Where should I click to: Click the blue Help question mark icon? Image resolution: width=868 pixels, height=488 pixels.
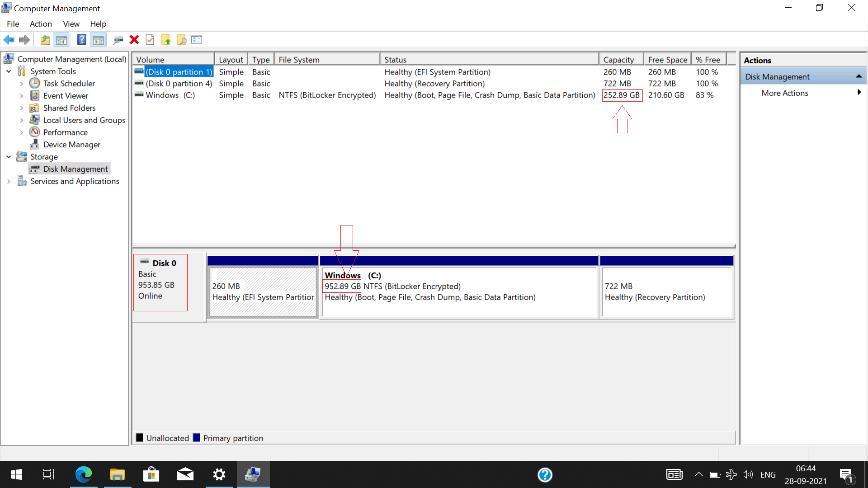pyautogui.click(x=81, y=40)
